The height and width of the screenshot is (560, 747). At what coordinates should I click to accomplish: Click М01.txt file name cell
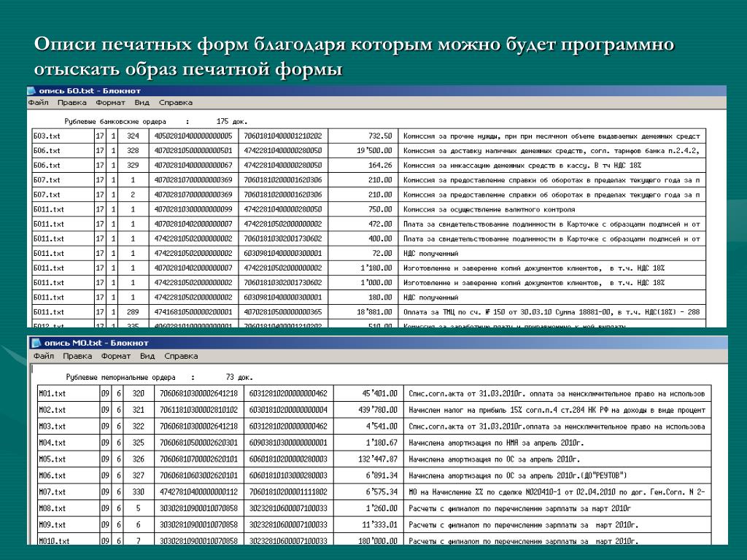pyautogui.click(x=68, y=393)
